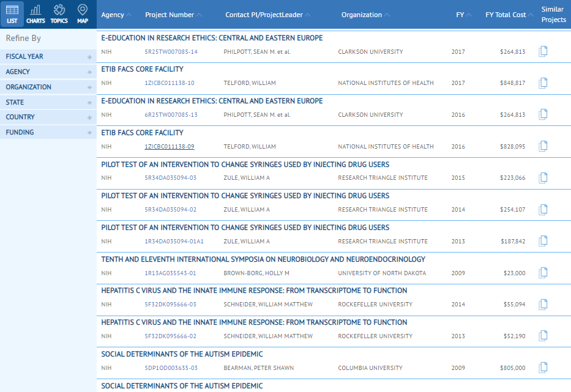Expand the ORGANIZATION refine filter
This screenshot has width=571, height=392.
48,87
